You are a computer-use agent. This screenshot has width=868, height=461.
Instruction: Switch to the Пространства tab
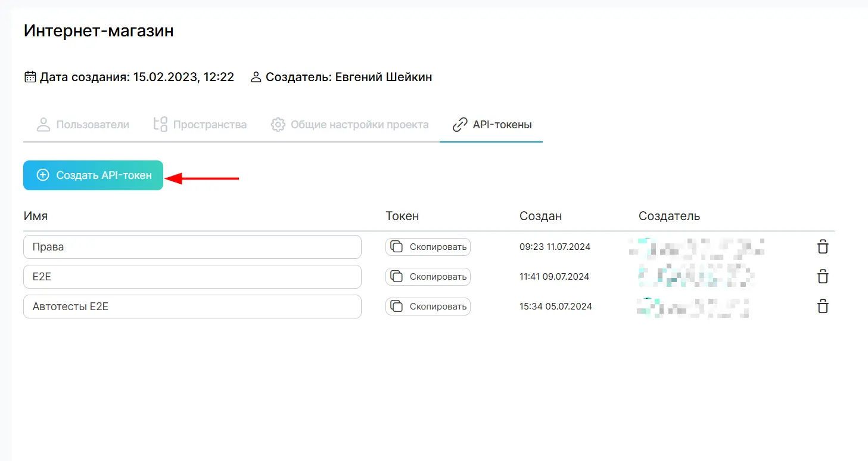[x=200, y=125]
